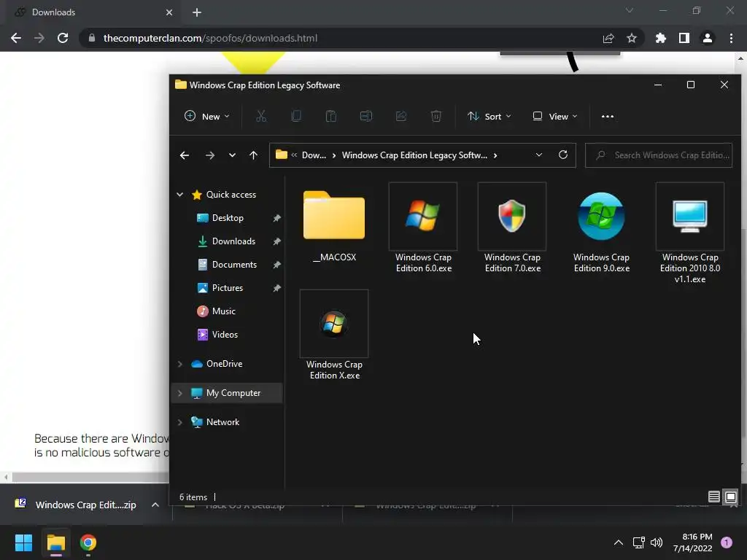Toggle Chrome side panel

pyautogui.click(x=684, y=38)
